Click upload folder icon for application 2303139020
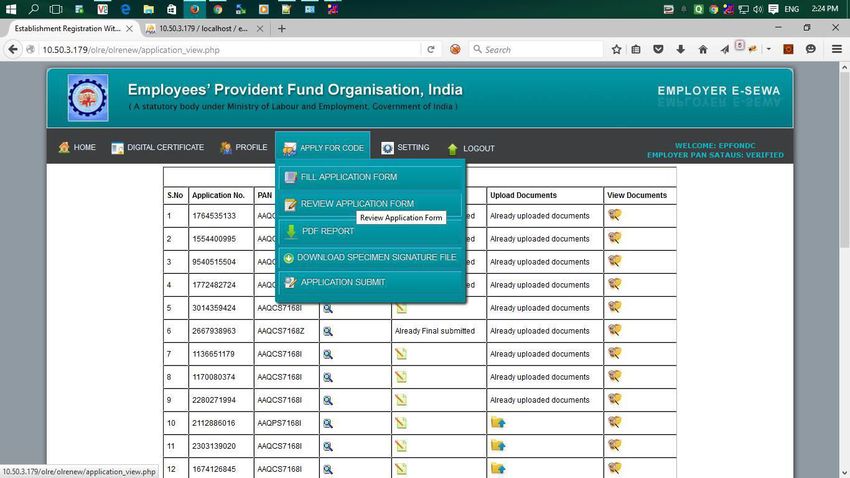Viewport: 850px width, 478px height. click(498, 445)
